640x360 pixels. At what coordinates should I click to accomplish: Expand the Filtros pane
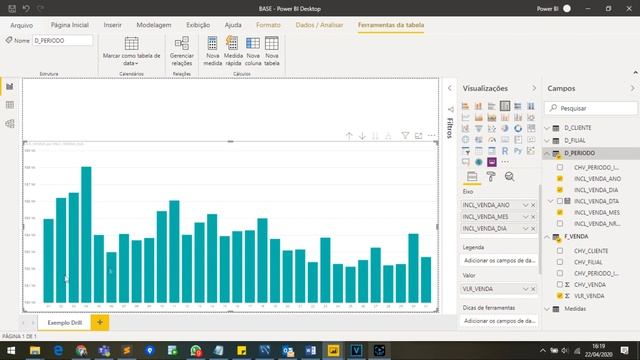coord(449,88)
